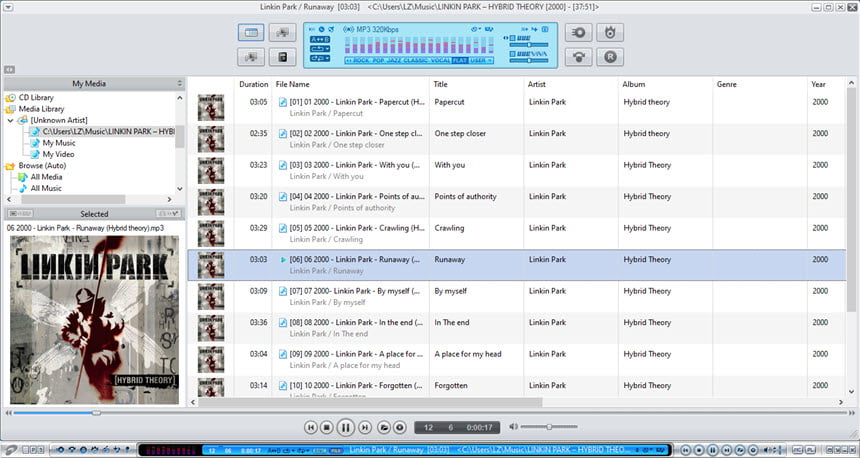860x458 pixels.
Task: Click the file icon of the Papercut row
Action: (x=282, y=102)
